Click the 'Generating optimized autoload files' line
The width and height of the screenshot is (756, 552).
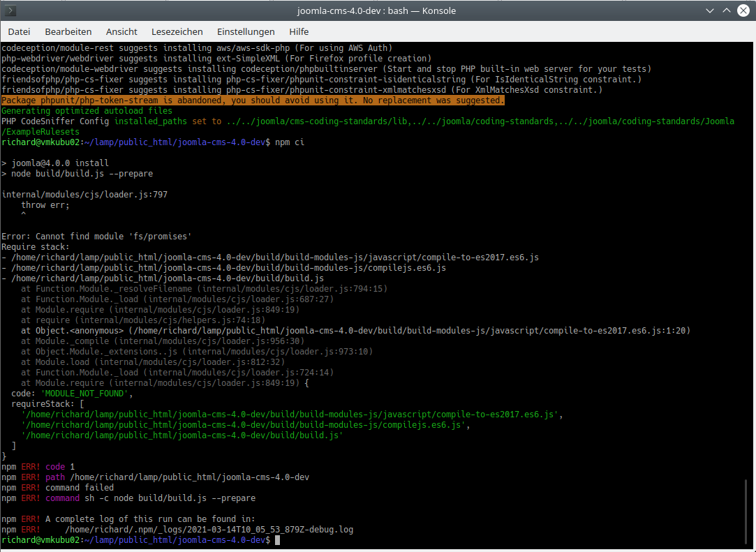coord(87,111)
